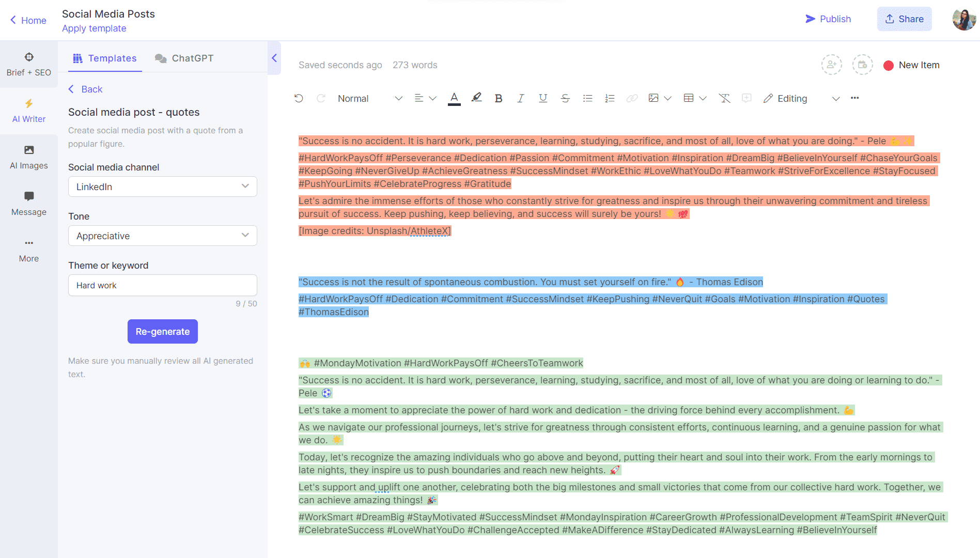The width and height of the screenshot is (980, 558).
Task: Click the add assignee icon
Action: coord(832,65)
